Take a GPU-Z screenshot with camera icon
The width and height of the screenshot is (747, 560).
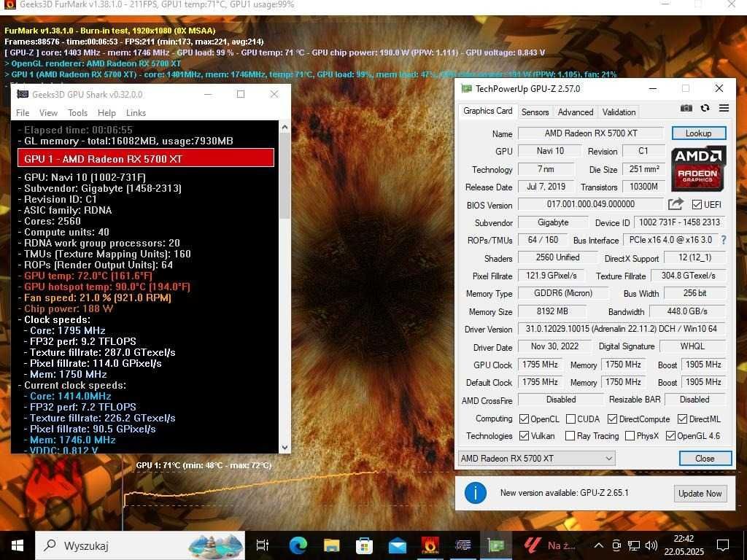pyautogui.click(x=686, y=108)
